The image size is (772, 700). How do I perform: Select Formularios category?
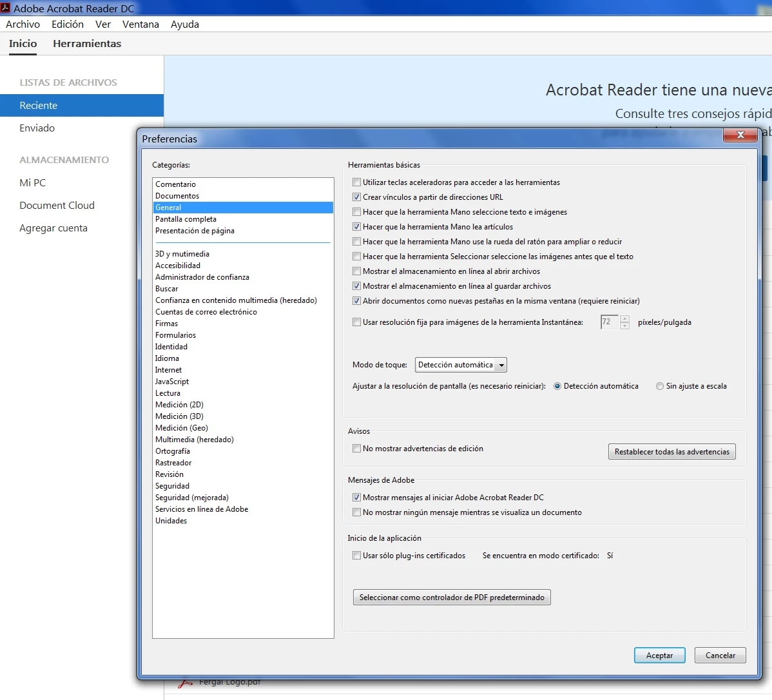(243, 335)
